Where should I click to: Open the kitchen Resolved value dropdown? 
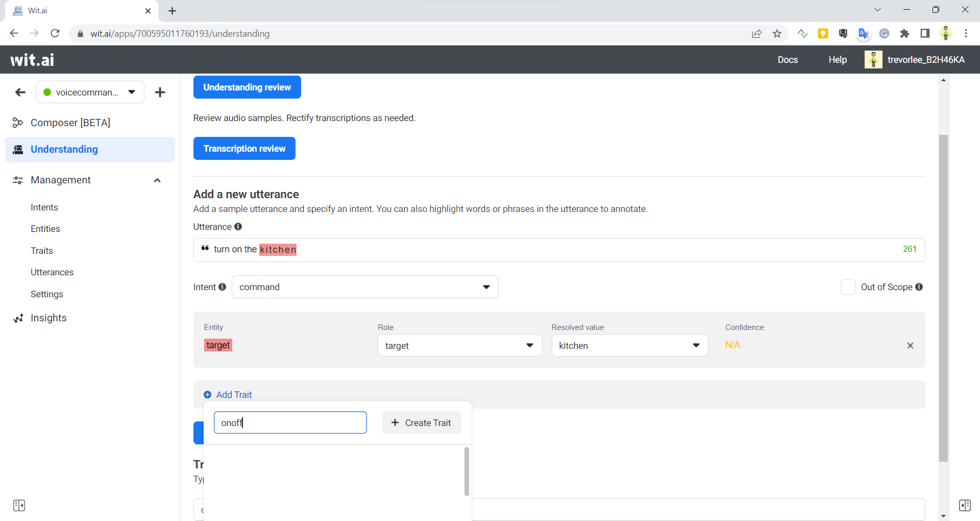696,345
